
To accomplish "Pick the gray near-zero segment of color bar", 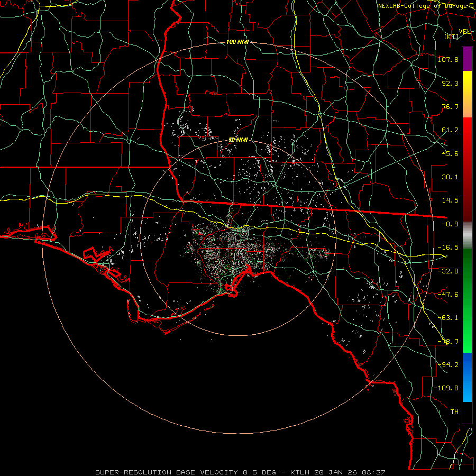I will [x=467, y=235].
